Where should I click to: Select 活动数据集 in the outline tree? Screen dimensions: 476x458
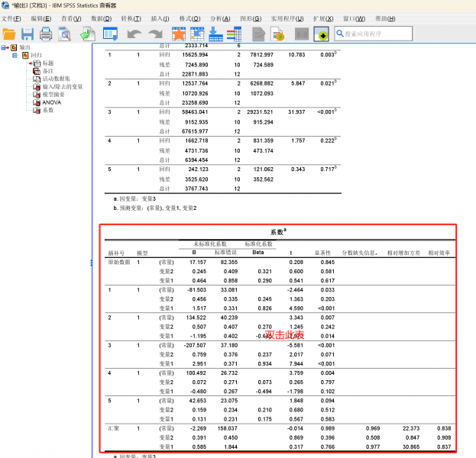point(57,79)
